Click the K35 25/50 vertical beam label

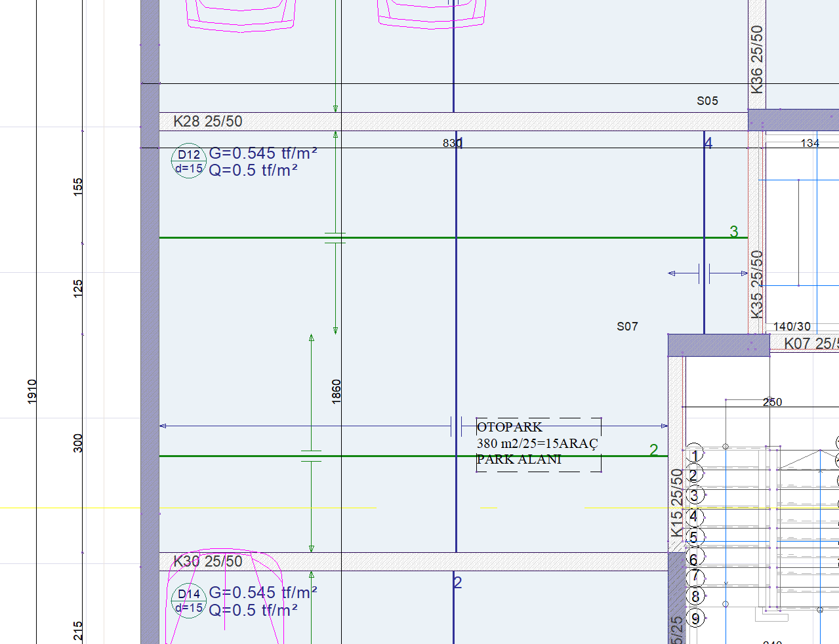coord(757,284)
